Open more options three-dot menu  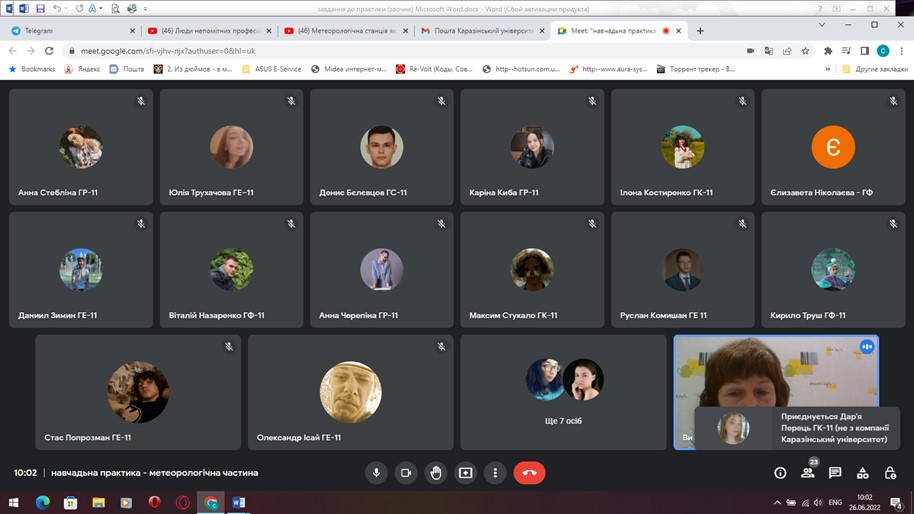(x=494, y=473)
